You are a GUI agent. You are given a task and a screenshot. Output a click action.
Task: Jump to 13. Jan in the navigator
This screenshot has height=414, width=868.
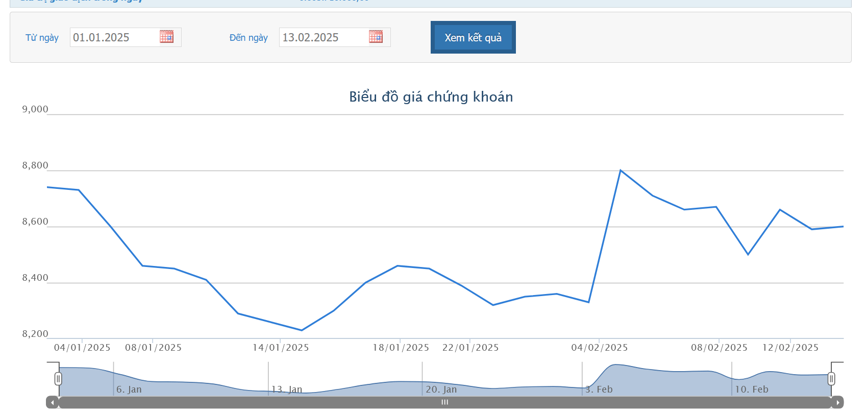pyautogui.click(x=287, y=389)
